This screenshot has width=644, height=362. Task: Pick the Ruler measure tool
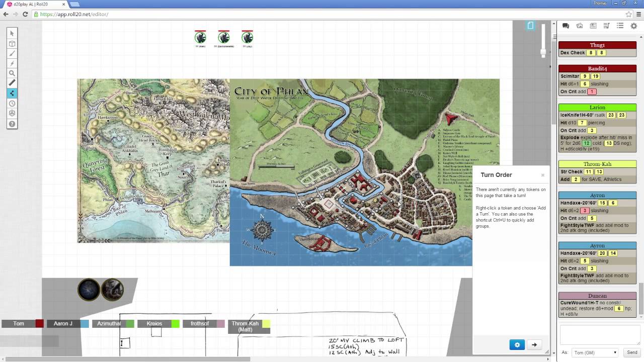point(12,83)
